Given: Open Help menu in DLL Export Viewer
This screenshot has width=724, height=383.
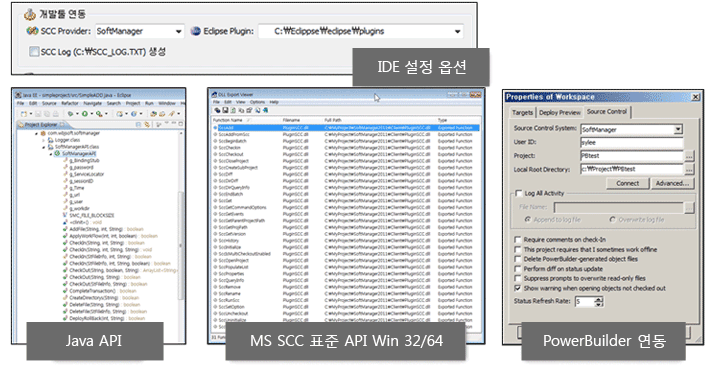Looking at the screenshot, I should click(274, 102).
